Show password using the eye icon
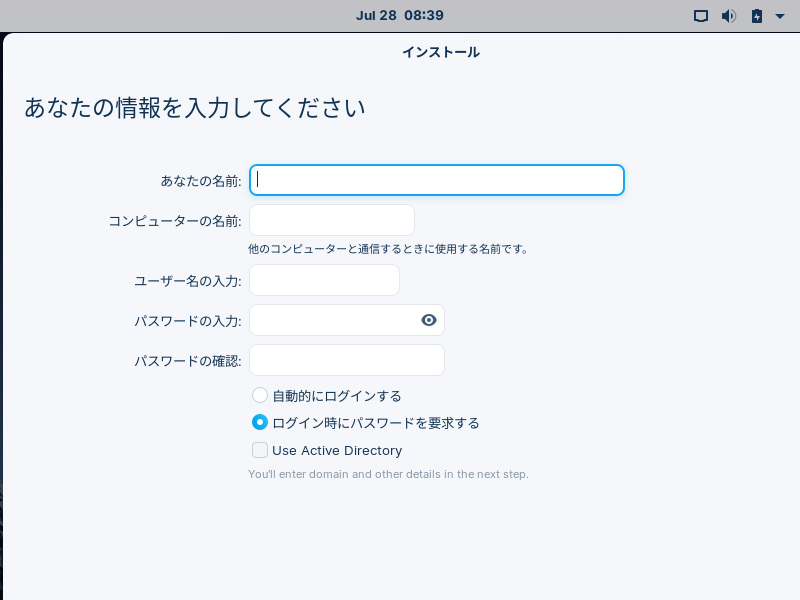Screen dimensions: 800x600 point(429,320)
